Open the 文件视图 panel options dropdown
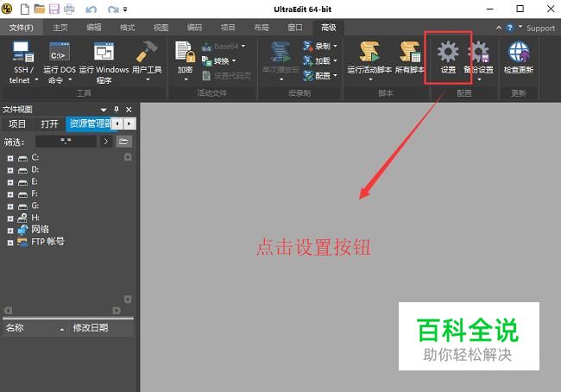This screenshot has width=561, height=392. coord(104,110)
